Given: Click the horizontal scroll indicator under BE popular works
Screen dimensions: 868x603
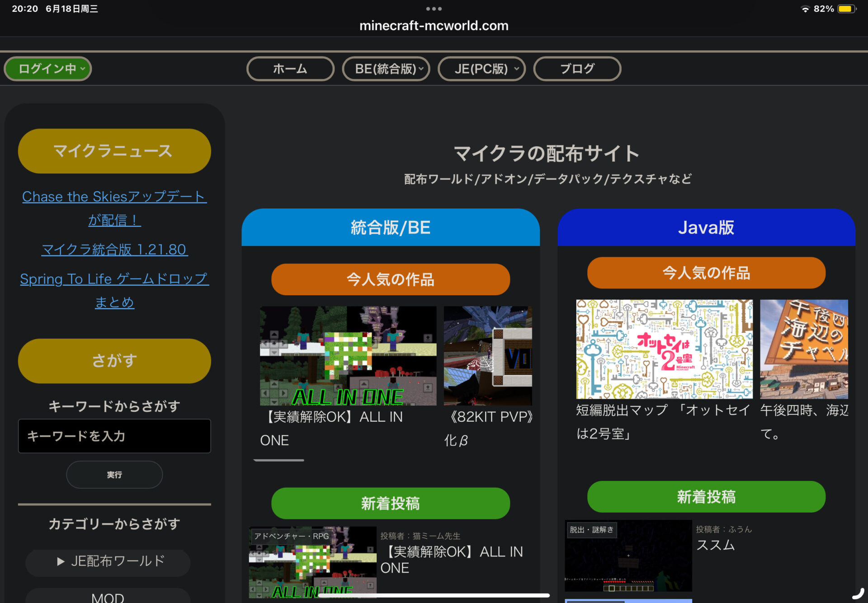Looking at the screenshot, I should [x=278, y=460].
